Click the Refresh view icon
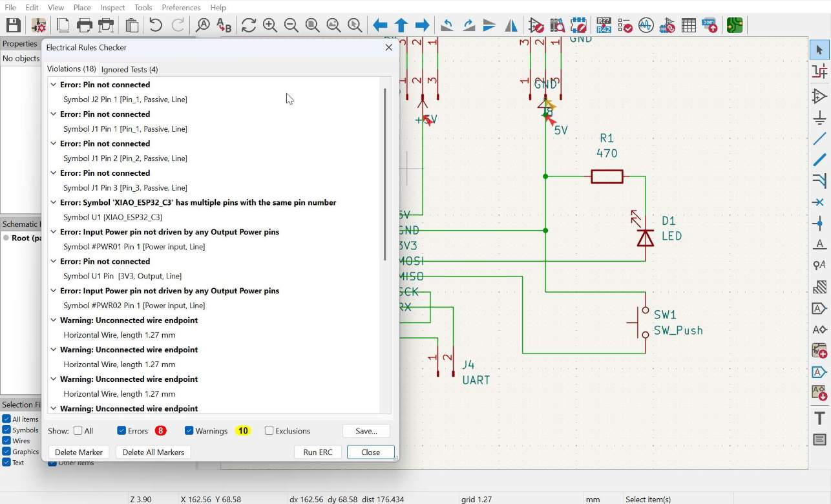 click(x=249, y=25)
